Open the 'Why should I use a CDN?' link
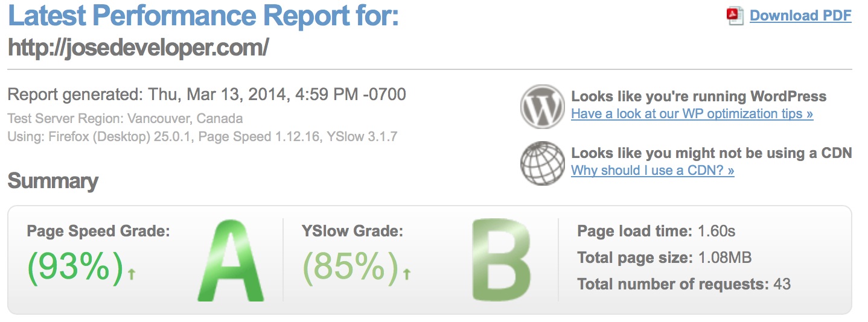 (653, 170)
